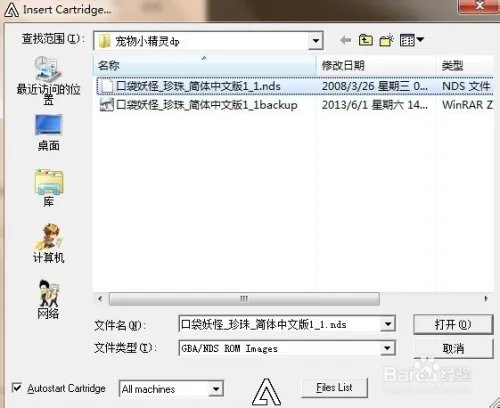Open the view menu icon

[412, 40]
